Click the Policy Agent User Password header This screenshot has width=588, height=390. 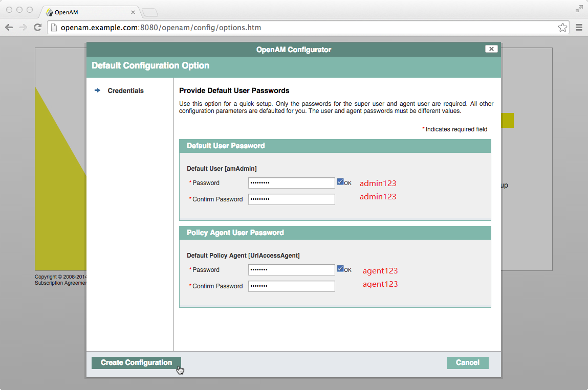[x=335, y=233]
